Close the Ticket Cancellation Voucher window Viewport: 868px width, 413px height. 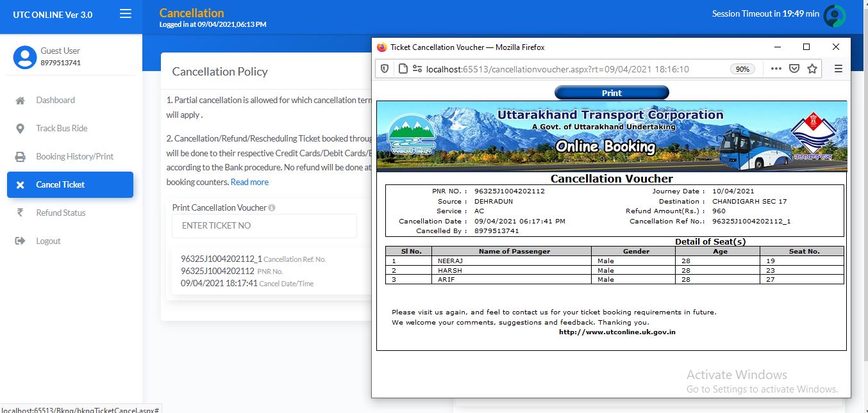pyautogui.click(x=836, y=47)
